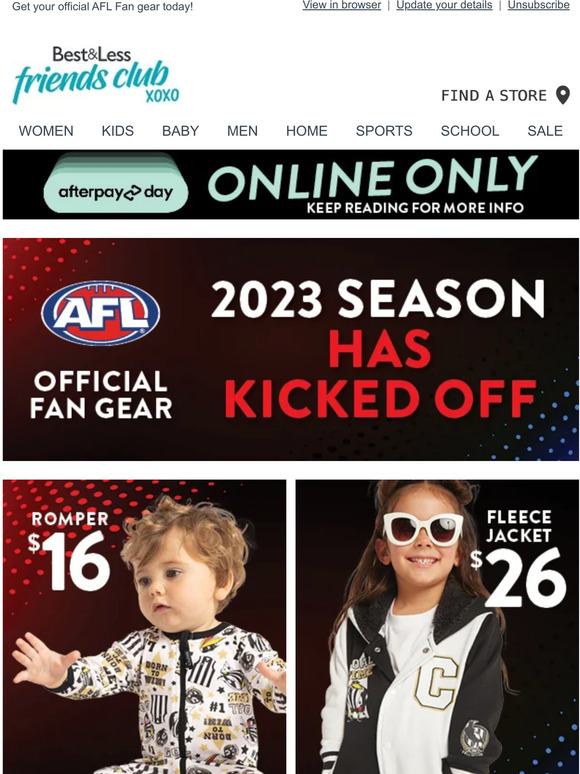Open the $26 Fleece Jacket product image

pos(437,627)
